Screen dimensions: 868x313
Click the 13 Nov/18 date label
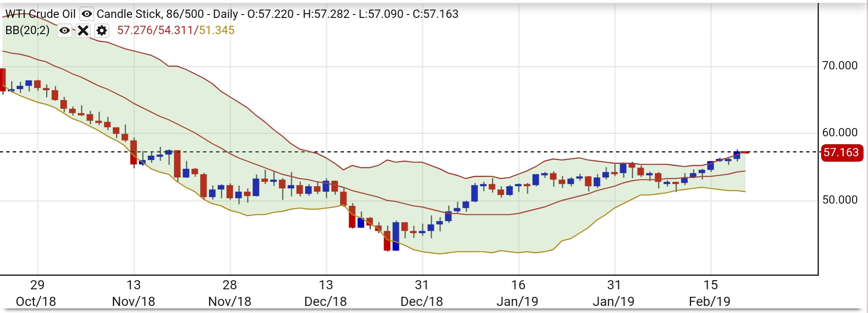click(134, 293)
